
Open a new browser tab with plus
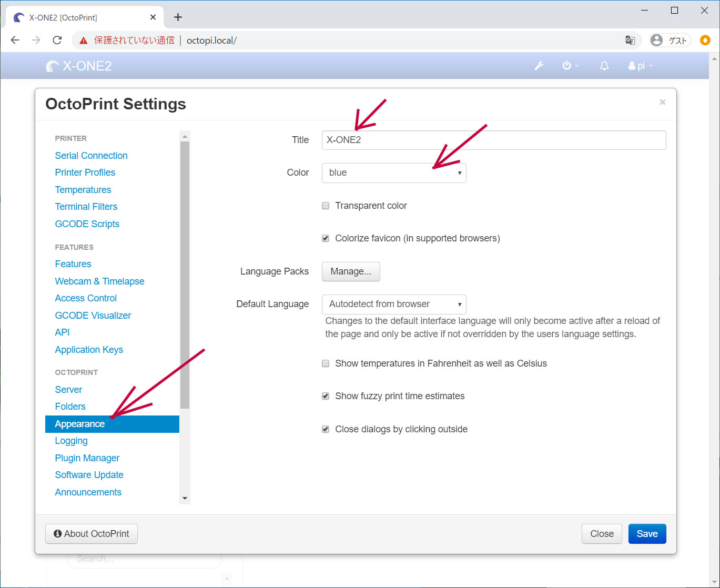pos(178,17)
